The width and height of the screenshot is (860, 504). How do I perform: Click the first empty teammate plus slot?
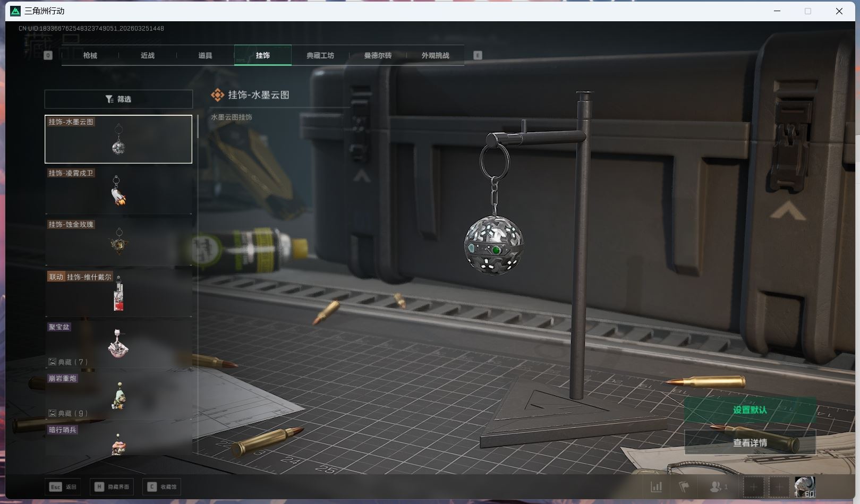[x=753, y=486]
